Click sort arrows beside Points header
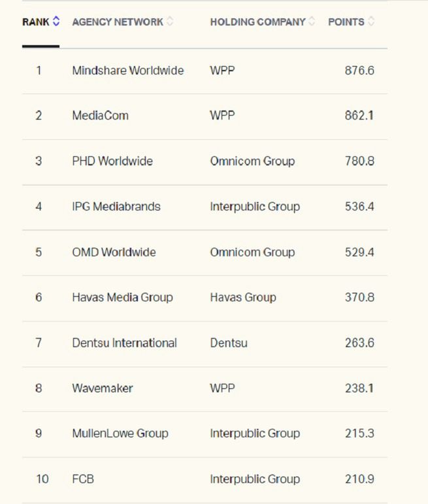The width and height of the screenshot is (428, 504). (371, 22)
